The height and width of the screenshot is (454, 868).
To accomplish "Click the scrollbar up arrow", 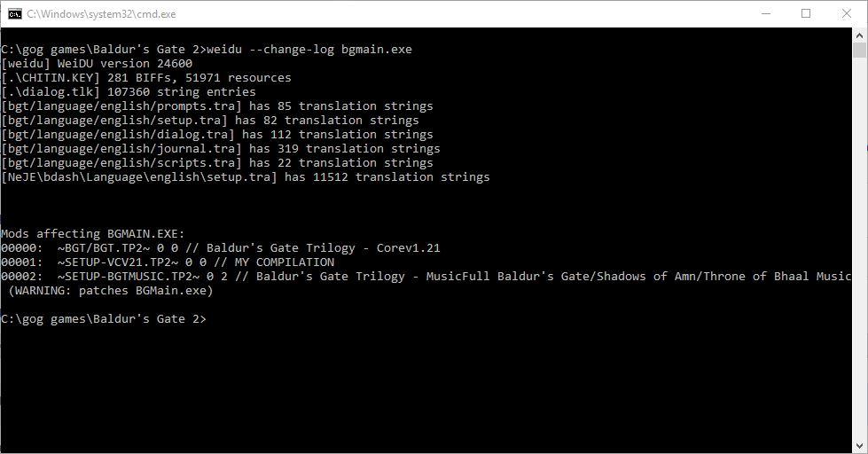I will point(859,35).
